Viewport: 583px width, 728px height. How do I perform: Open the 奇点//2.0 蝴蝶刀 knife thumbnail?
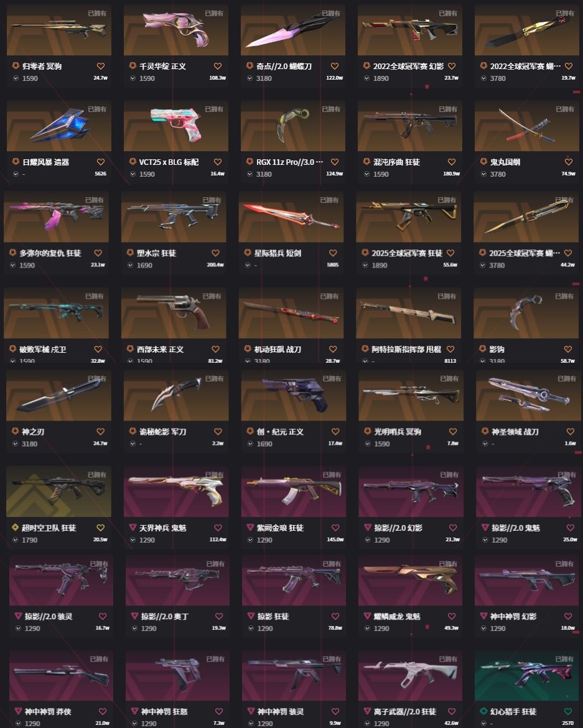(293, 30)
